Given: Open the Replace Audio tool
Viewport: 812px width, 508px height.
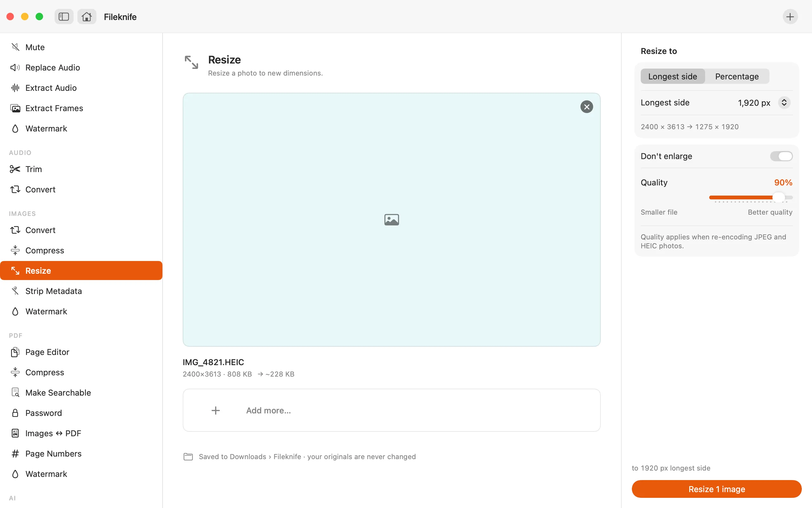Looking at the screenshot, I should pyautogui.click(x=81, y=68).
